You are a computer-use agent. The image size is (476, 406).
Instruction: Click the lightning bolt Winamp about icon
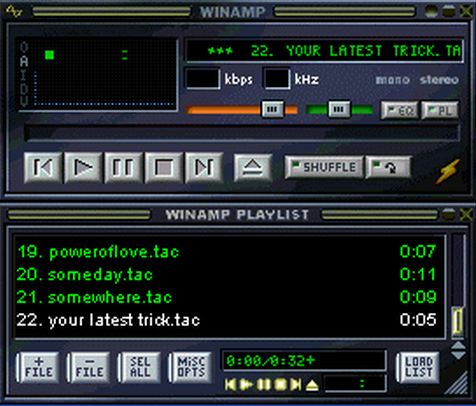click(448, 171)
